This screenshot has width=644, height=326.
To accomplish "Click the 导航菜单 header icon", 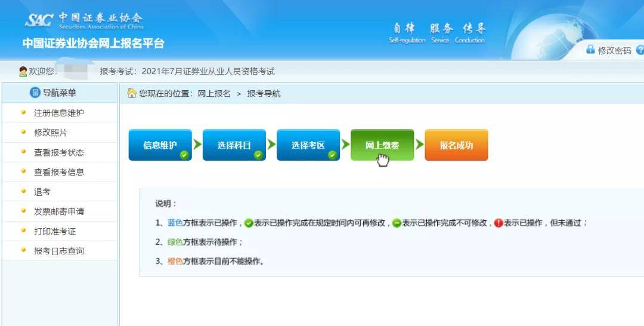I will pyautogui.click(x=35, y=93).
